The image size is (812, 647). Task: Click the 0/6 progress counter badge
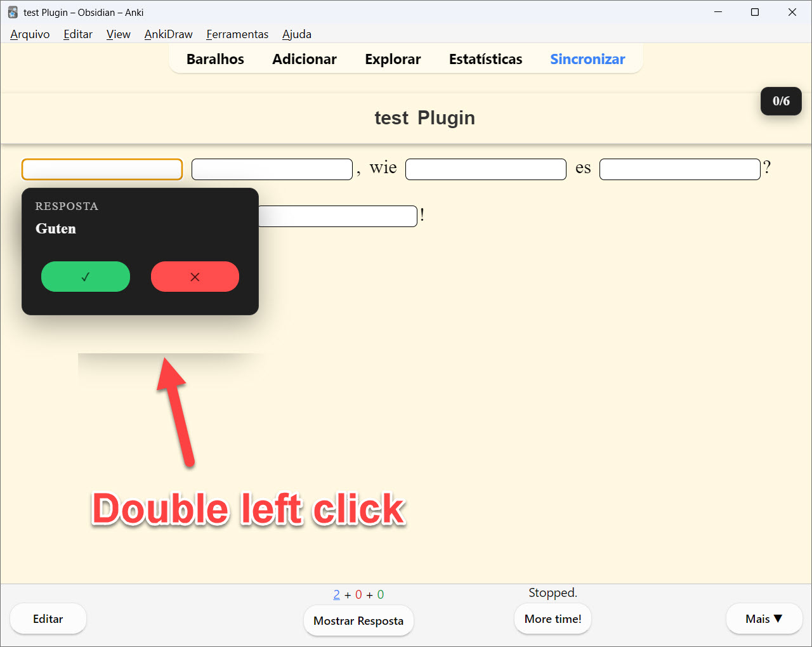coord(781,101)
